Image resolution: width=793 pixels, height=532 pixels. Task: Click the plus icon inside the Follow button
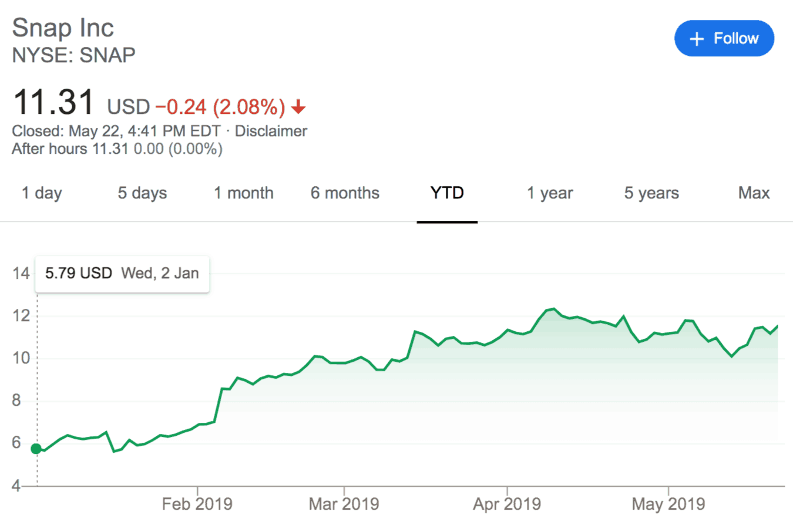click(697, 38)
